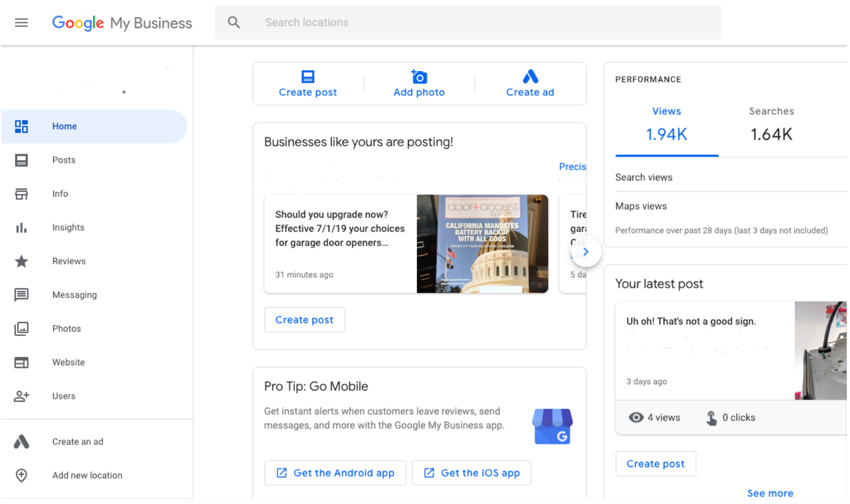Focus the Search locations field
Image resolution: width=850 pixels, height=504 pixels.
coord(468,22)
